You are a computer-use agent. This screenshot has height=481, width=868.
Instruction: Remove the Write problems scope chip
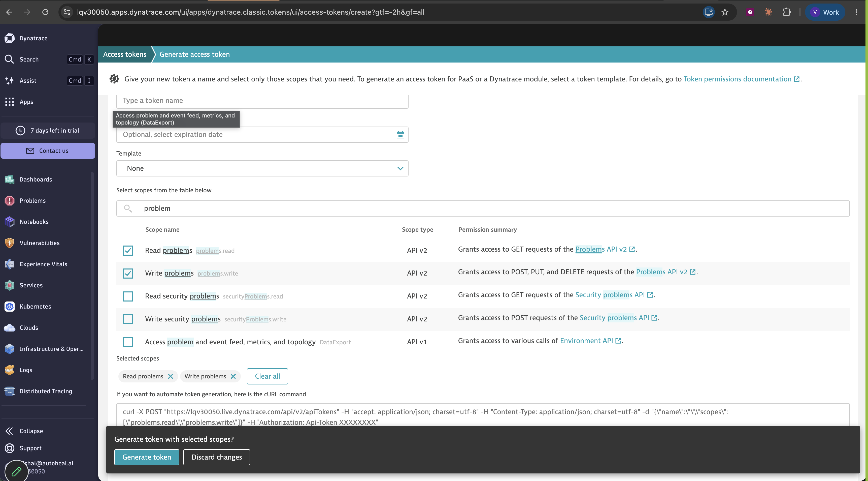click(x=233, y=376)
